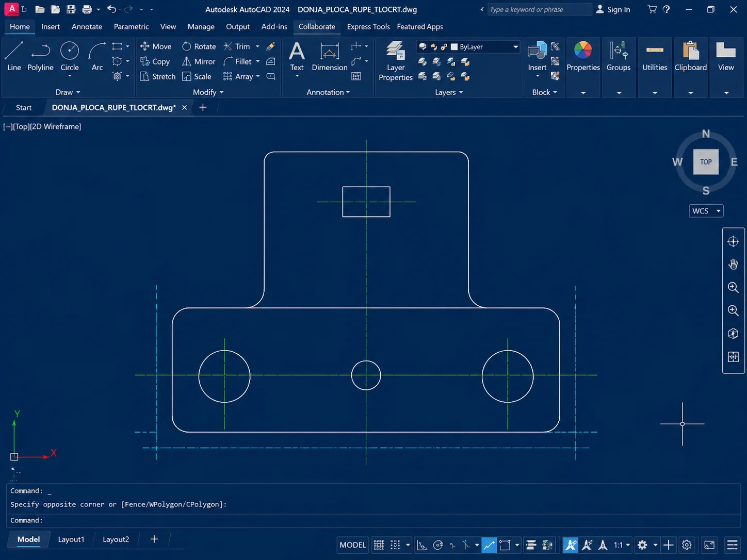Screen dimensions: 747x560
Task: Expand the Modify panel
Action: click(208, 92)
